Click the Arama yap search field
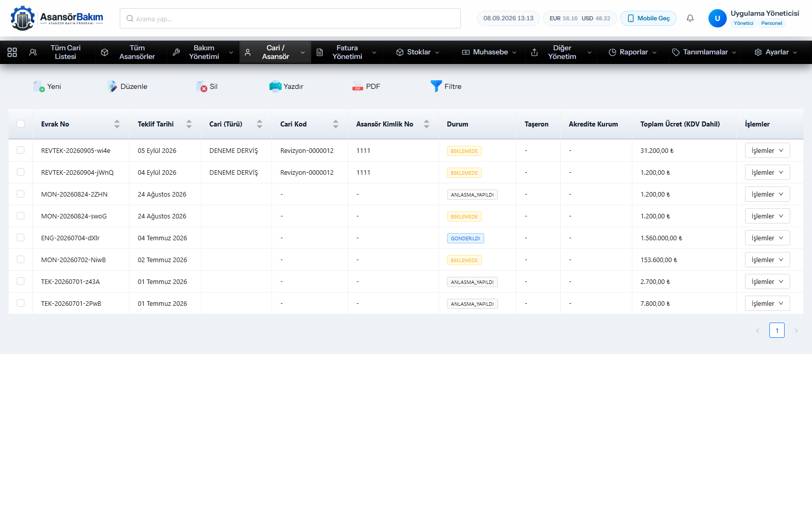 pyautogui.click(x=290, y=18)
